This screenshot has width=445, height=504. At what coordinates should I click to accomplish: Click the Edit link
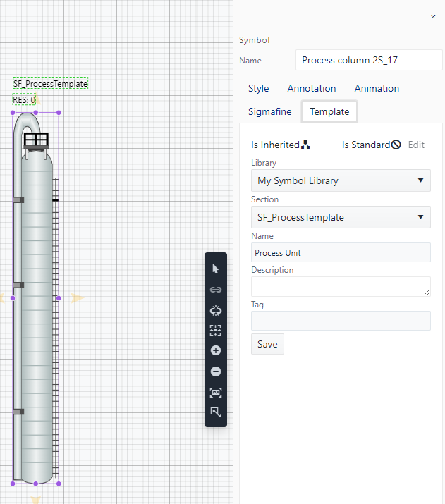coord(416,145)
